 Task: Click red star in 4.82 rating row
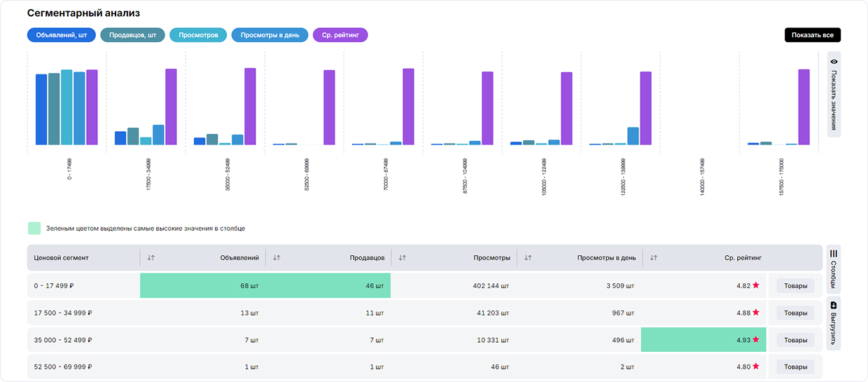[756, 285]
